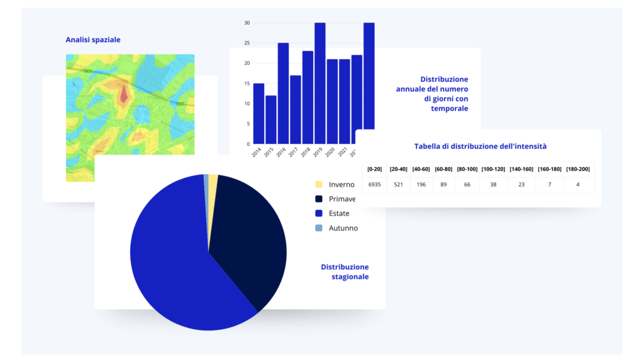Click the Inverno yellow legend swatch

point(319,184)
